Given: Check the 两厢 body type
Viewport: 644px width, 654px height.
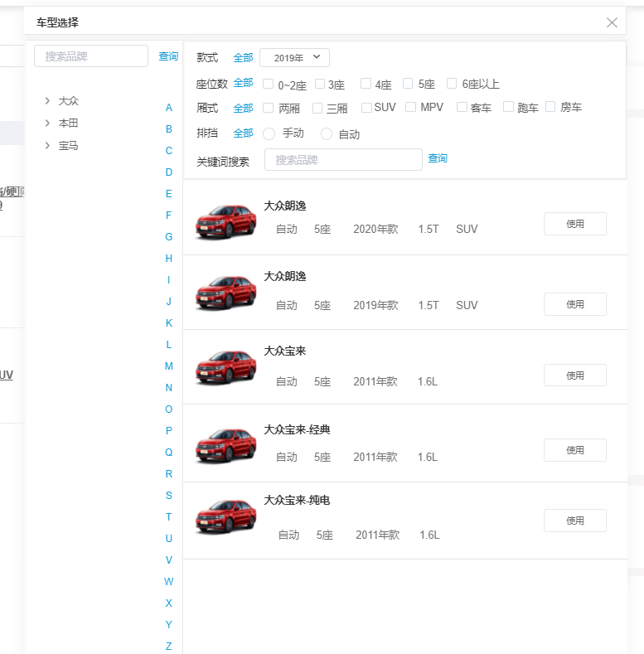Looking at the screenshot, I should [x=268, y=108].
